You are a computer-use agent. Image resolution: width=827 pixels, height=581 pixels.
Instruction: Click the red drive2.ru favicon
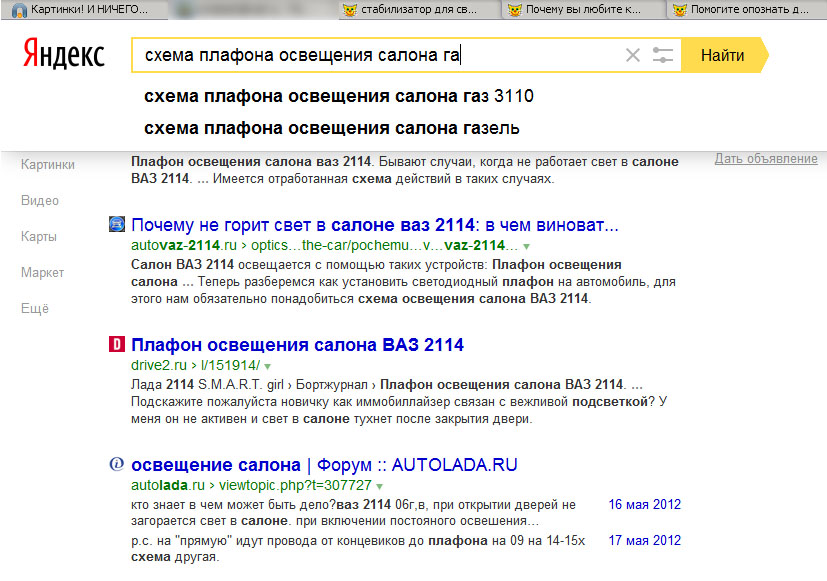[116, 345]
